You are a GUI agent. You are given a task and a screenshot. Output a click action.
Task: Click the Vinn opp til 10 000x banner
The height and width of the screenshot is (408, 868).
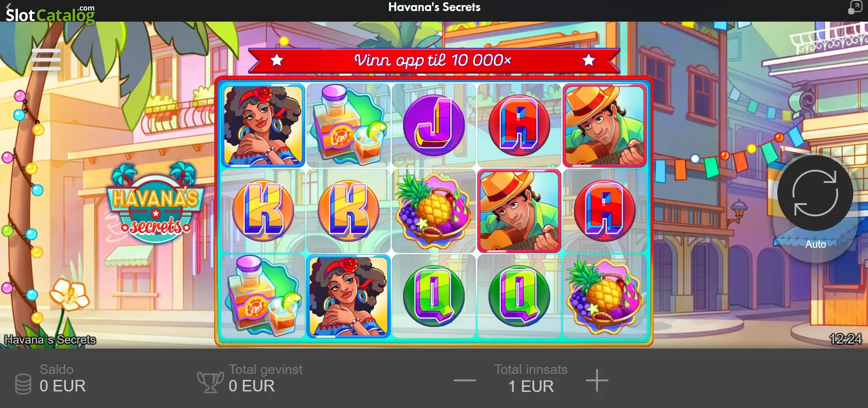coord(434,60)
